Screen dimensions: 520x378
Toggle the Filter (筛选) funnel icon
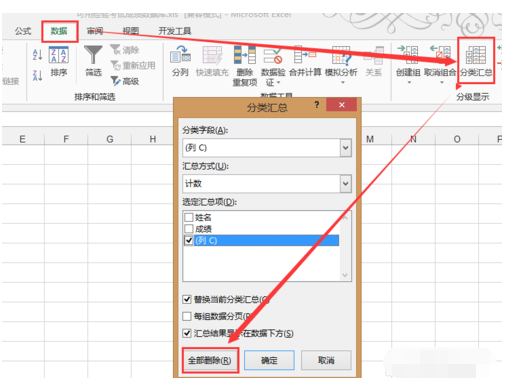point(93,61)
